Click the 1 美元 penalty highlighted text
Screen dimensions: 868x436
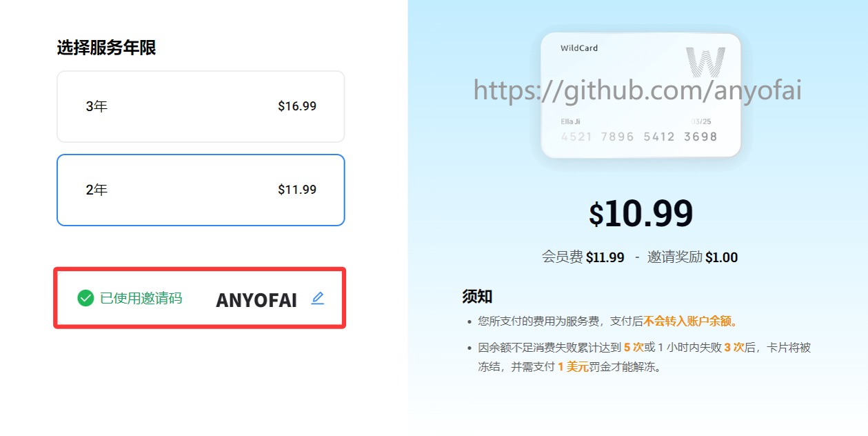tap(573, 367)
